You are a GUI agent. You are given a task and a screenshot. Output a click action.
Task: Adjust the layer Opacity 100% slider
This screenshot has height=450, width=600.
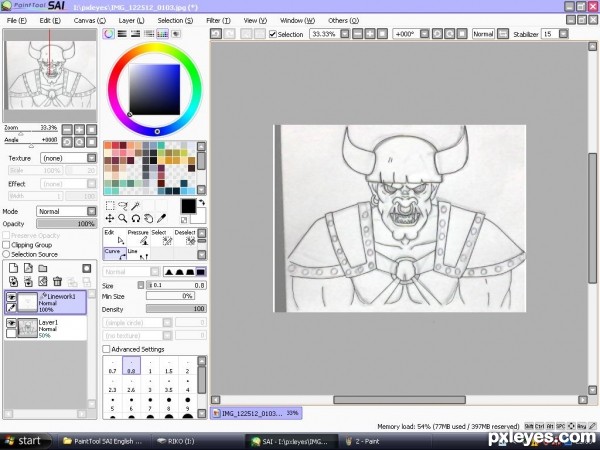(67, 224)
